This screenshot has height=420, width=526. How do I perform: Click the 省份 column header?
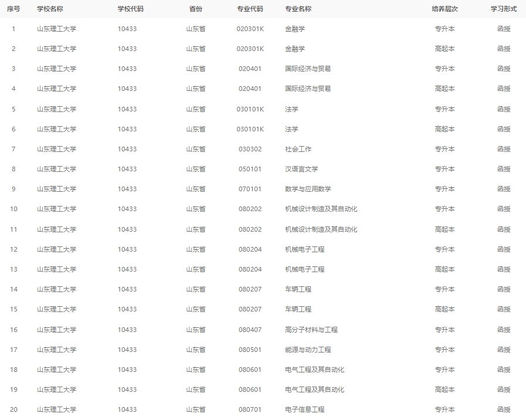(196, 9)
